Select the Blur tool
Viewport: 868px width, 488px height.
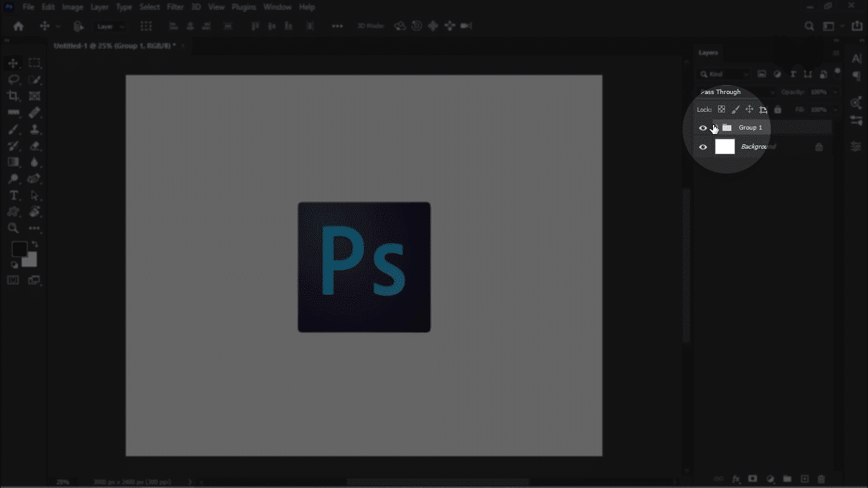[x=34, y=162]
